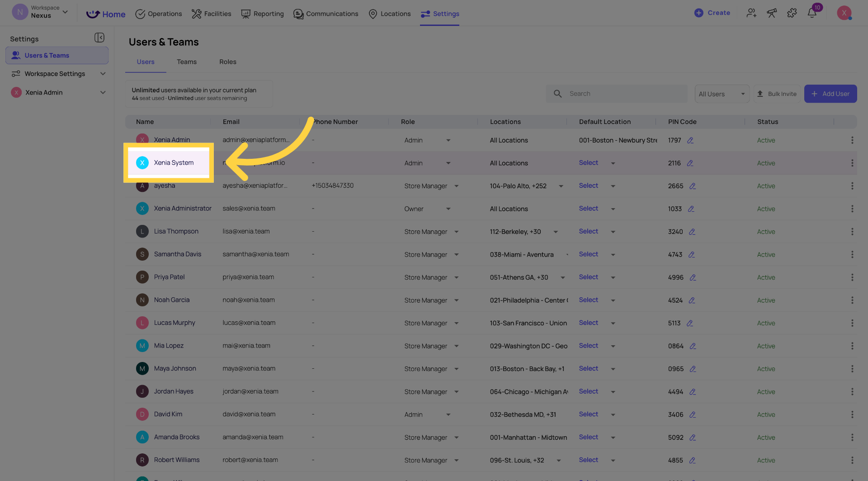Open role dropdown for Xenia Administrator Owner
The height and width of the screenshot is (481, 868).
pyautogui.click(x=448, y=209)
